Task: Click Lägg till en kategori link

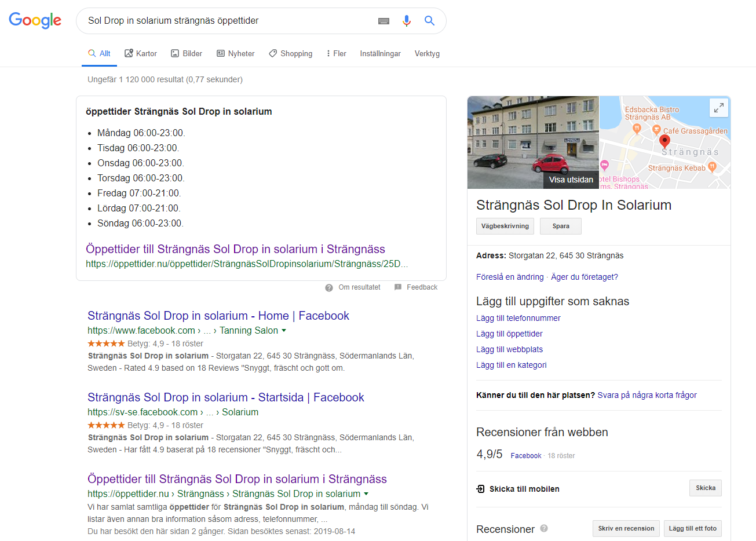Action: [511, 365]
